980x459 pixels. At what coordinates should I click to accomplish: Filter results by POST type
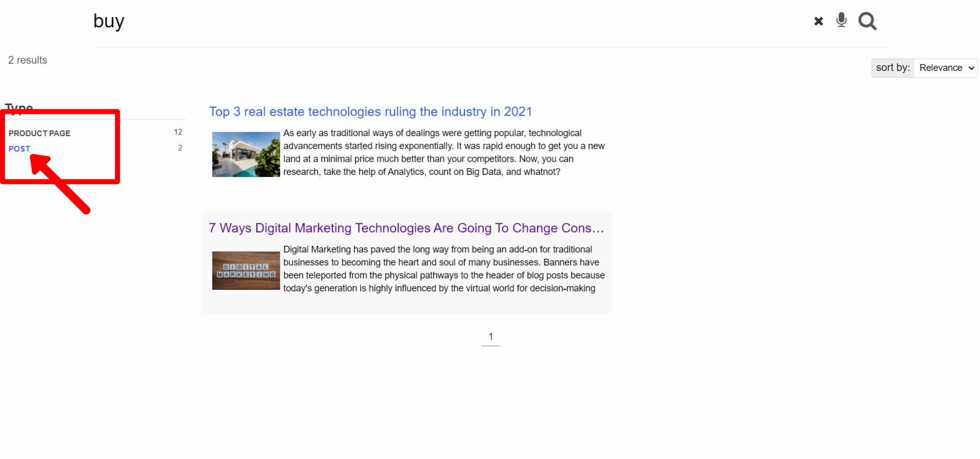(x=19, y=149)
